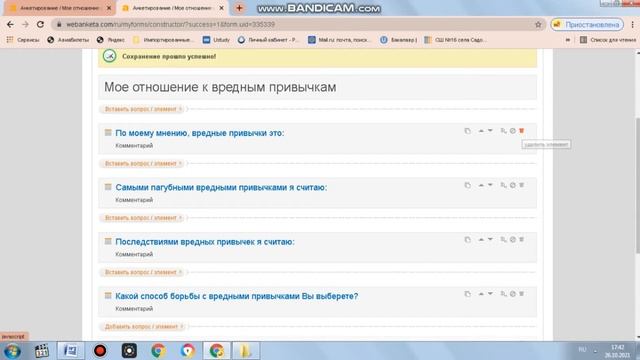
Task: Open the 'Авиабилеты' bookmark
Action: tap(68, 40)
